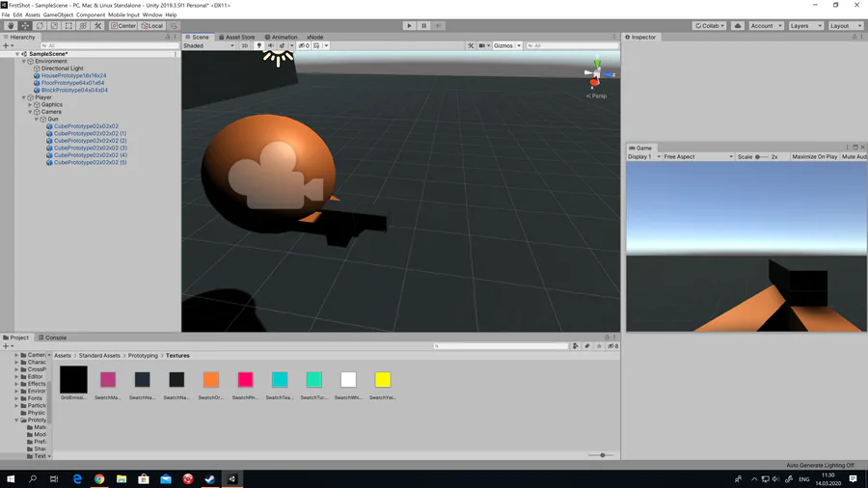This screenshot has height=488, width=868.
Task: Toggle scene effects icon
Action: coord(282,46)
